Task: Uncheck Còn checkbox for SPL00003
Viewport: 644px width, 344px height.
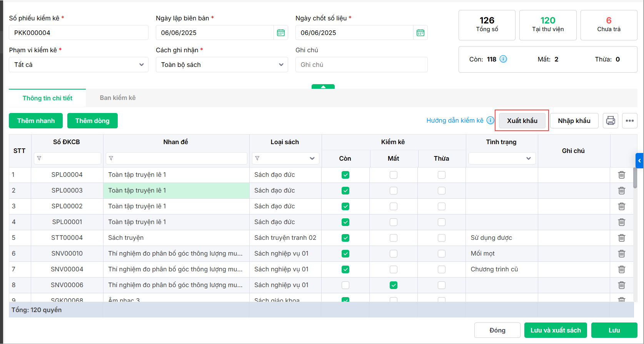Action: tap(345, 191)
